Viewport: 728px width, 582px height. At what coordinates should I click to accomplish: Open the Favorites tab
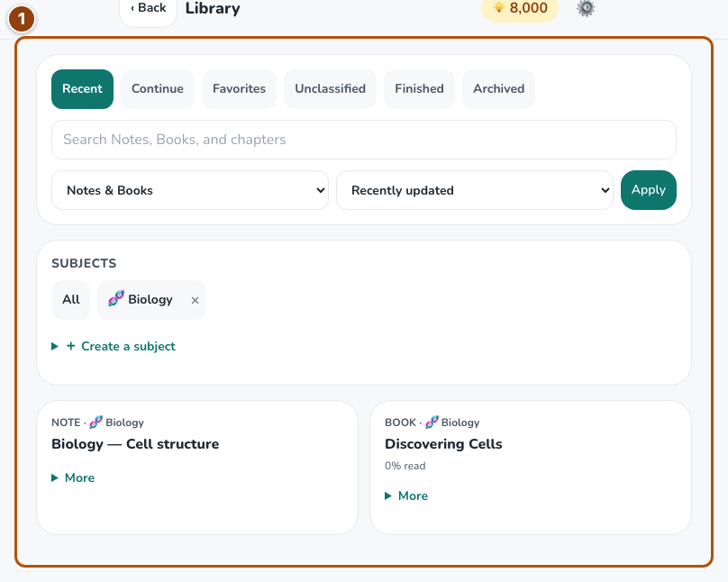pos(239,89)
